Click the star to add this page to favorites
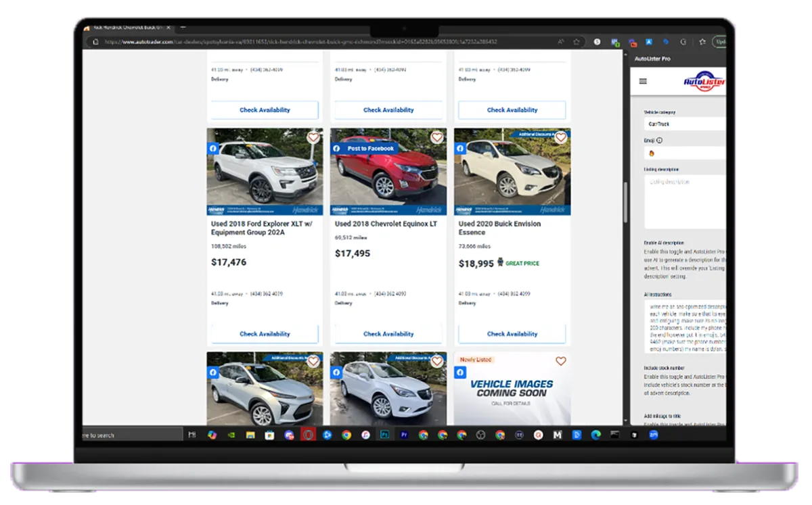Image resolution: width=812 pixels, height=505 pixels. 577,42
